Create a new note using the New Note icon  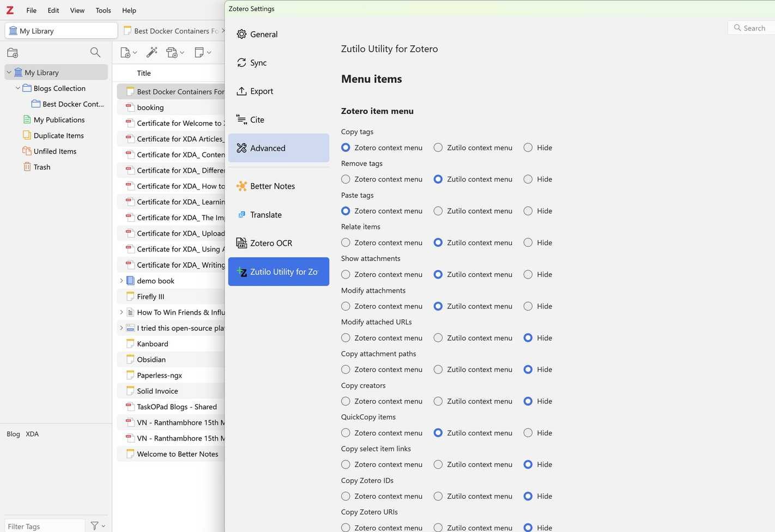pyautogui.click(x=199, y=52)
